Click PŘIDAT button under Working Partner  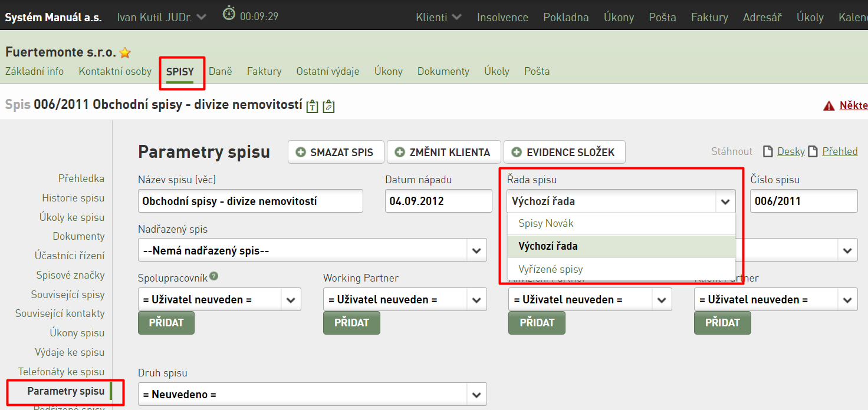coord(351,323)
